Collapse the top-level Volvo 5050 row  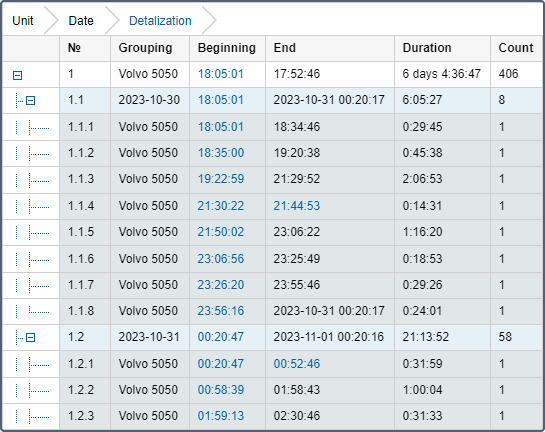tap(17, 75)
